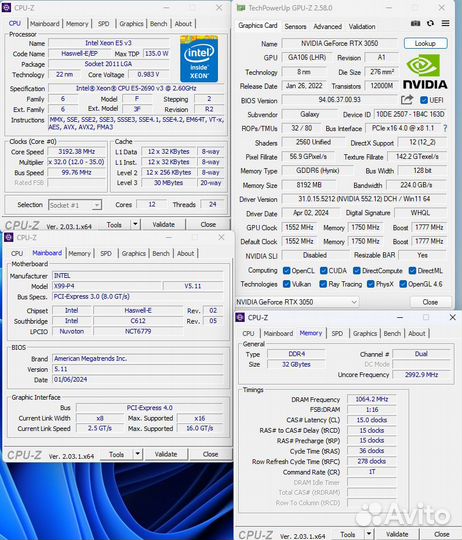
Task: Click the CPU-Z Memory window title icon
Action: tap(240, 318)
